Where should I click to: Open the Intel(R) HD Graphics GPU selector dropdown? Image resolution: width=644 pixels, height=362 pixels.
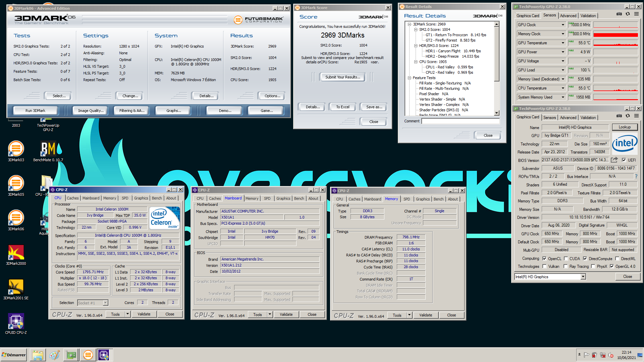tap(583, 277)
